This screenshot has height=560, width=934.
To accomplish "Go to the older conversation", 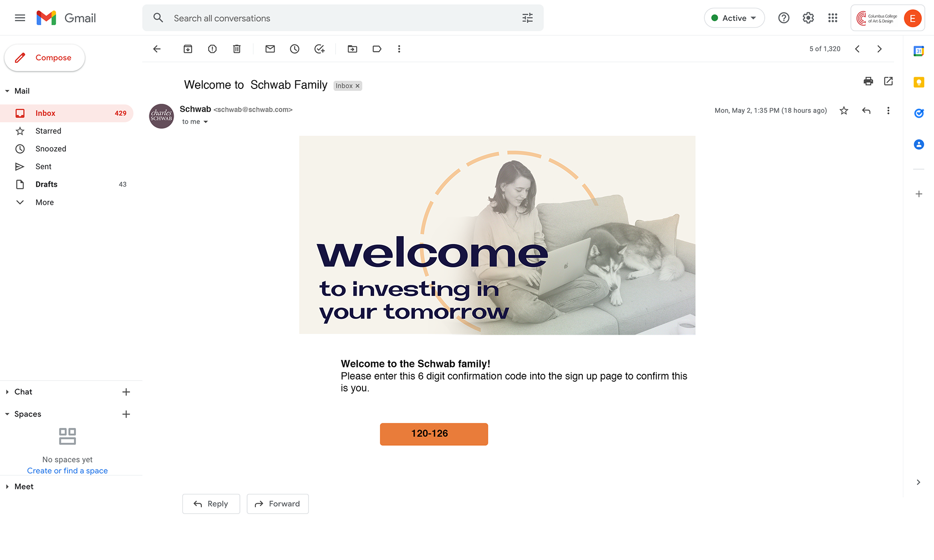I will tap(880, 49).
